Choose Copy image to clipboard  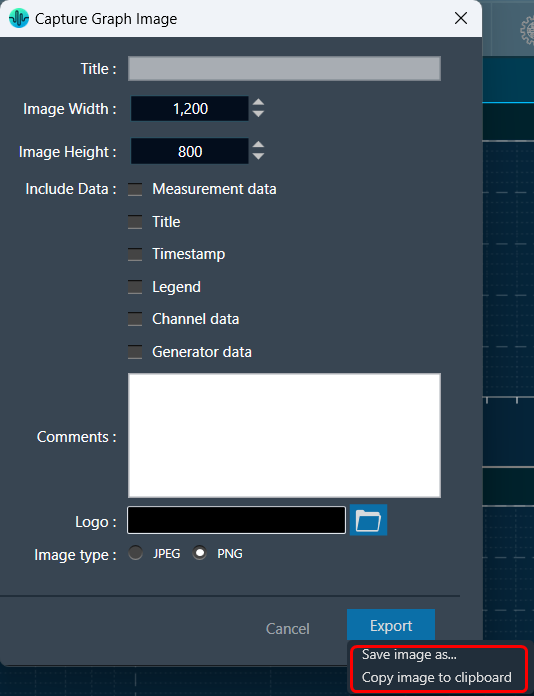[x=438, y=677]
